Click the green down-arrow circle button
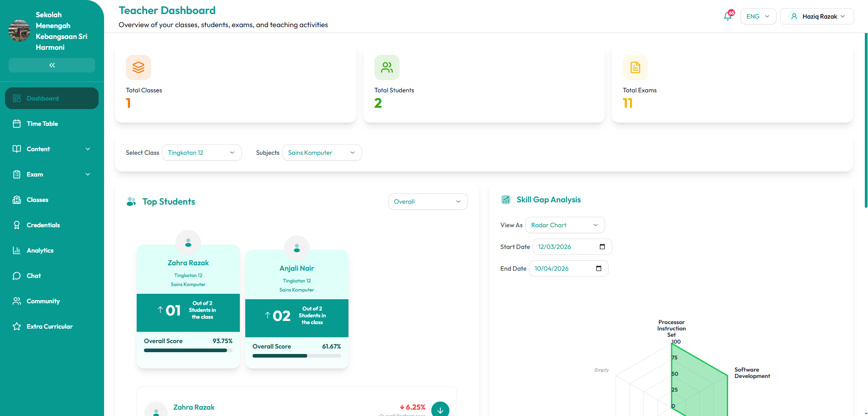868x416 pixels. tap(440, 409)
